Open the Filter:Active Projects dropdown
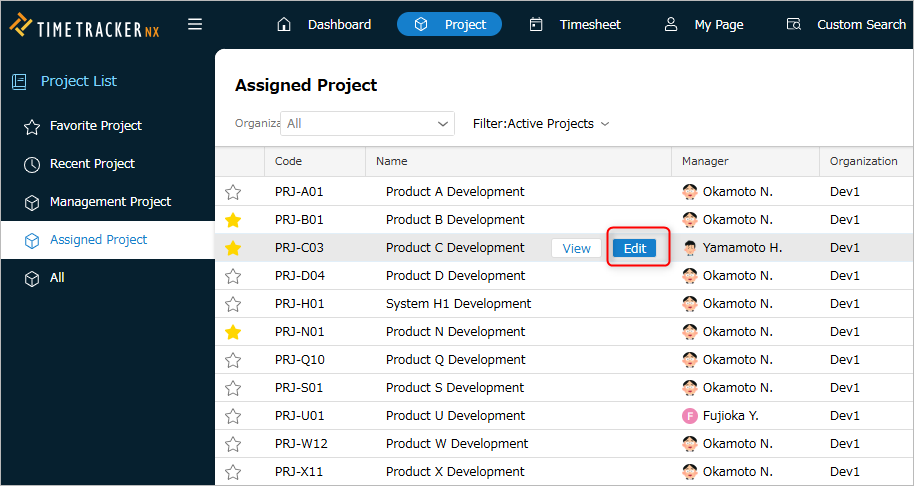914x486 pixels. [541, 124]
